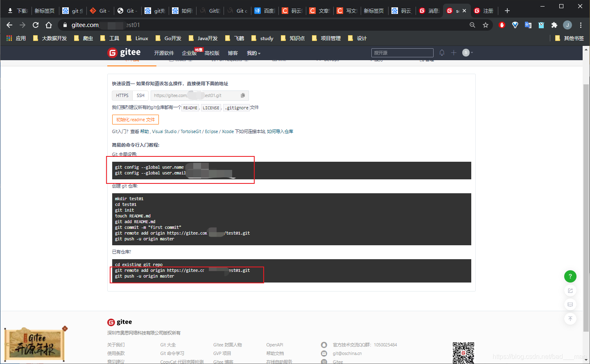
Task: Open the Extensions puzzle icon
Action: (x=554, y=25)
